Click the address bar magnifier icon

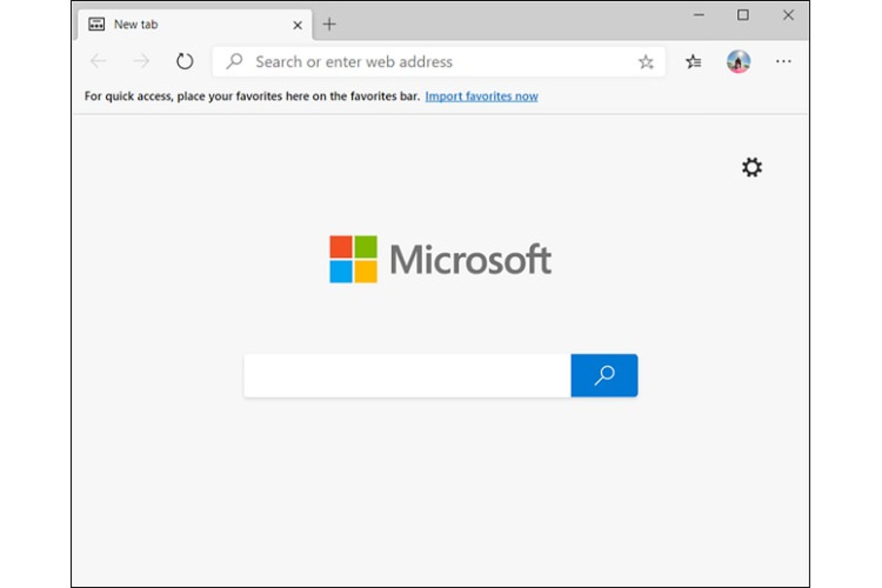234,61
